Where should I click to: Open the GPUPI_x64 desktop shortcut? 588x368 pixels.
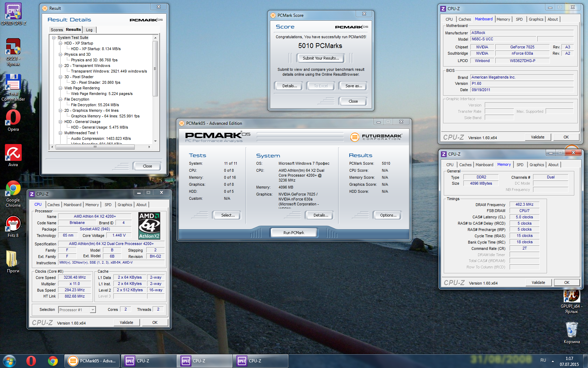click(x=572, y=301)
